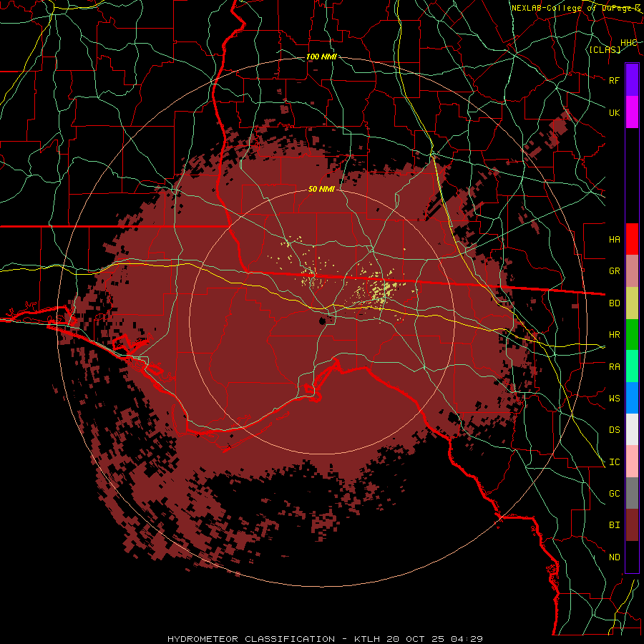Click the 20 OCT 25 date text
This screenshot has height=644, width=644.
pyautogui.click(x=415, y=639)
